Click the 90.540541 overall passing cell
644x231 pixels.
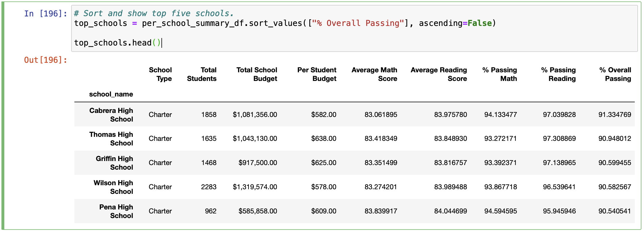(x=615, y=211)
